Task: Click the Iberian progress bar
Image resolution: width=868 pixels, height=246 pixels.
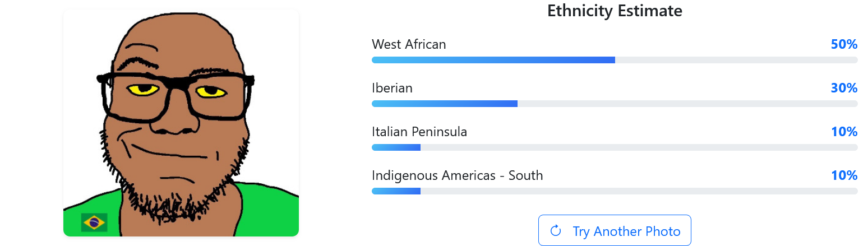Action: click(x=614, y=104)
